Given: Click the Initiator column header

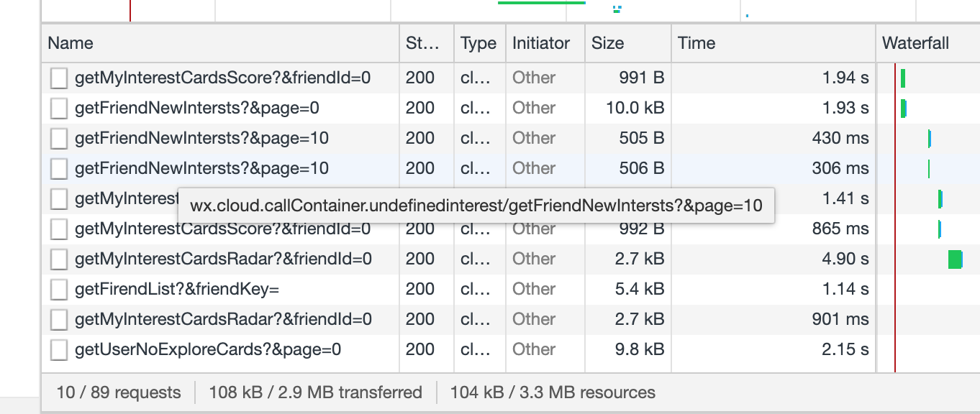Looking at the screenshot, I should 540,43.
